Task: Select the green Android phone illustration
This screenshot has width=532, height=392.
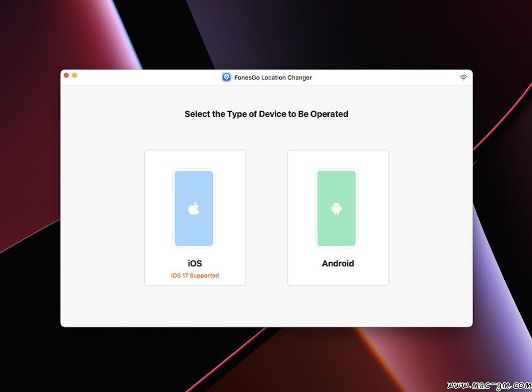Action: tap(336, 208)
